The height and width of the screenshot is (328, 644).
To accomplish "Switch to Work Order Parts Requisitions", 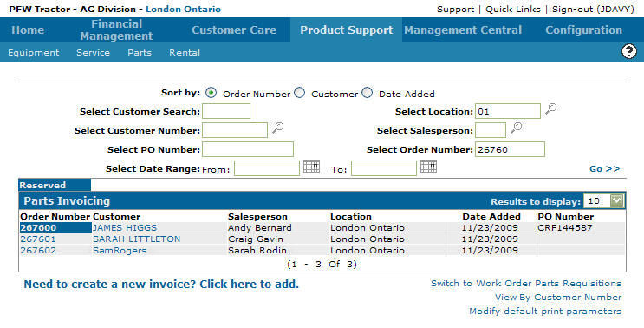I will point(526,284).
